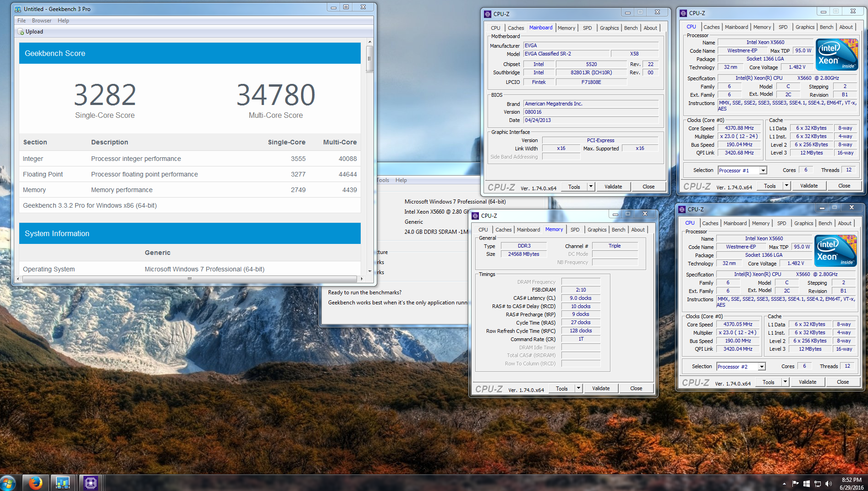Click the Intel Xeon inside logo in the Processor #1 window
The height and width of the screenshot is (491, 868).
(836, 55)
